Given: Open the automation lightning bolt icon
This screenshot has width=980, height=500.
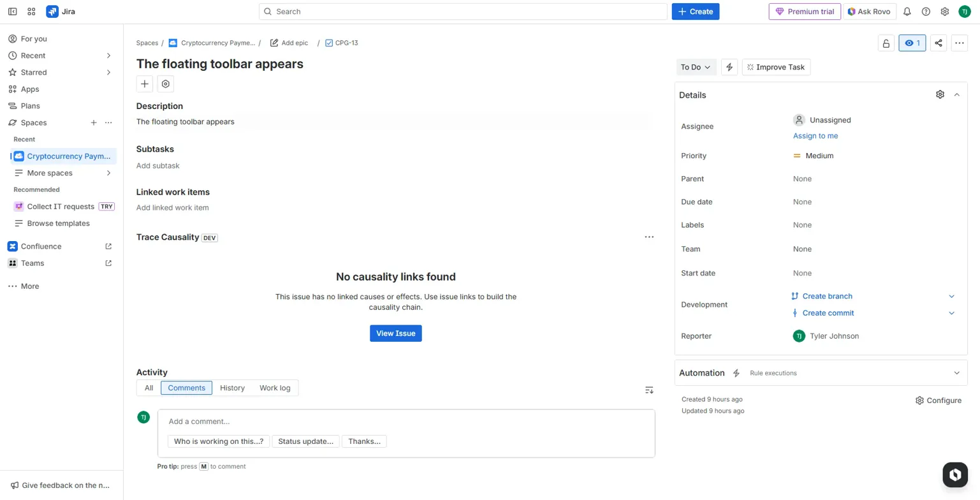Looking at the screenshot, I should pyautogui.click(x=729, y=67).
